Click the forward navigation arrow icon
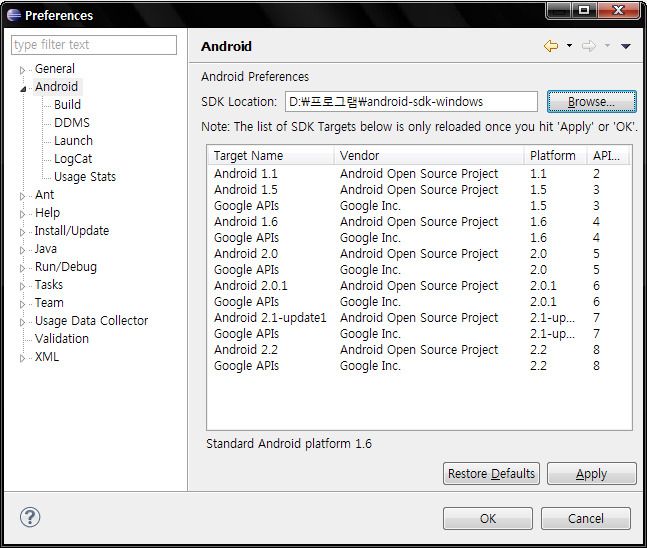647x548 pixels. (589, 46)
